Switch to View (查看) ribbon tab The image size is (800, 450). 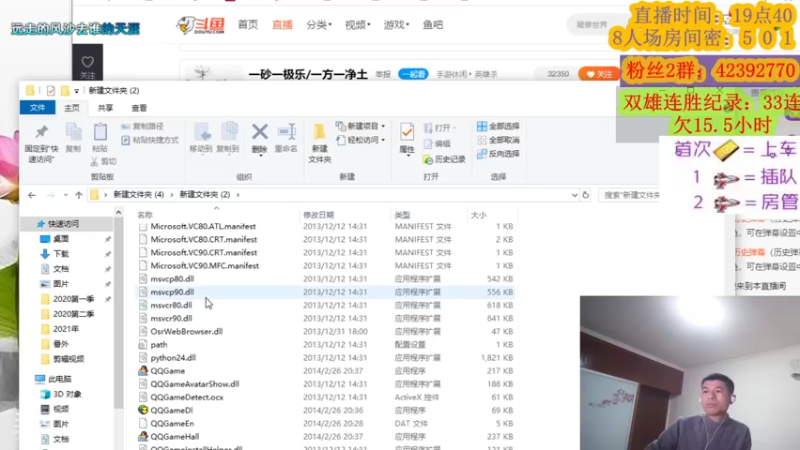pos(139,108)
